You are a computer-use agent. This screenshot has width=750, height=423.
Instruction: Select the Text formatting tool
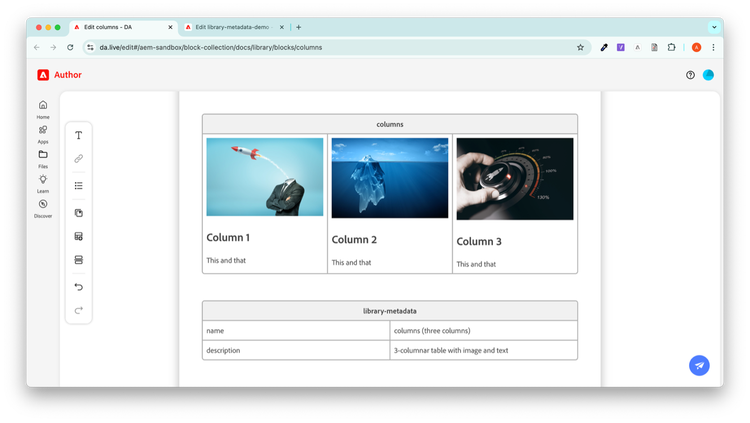tap(79, 135)
